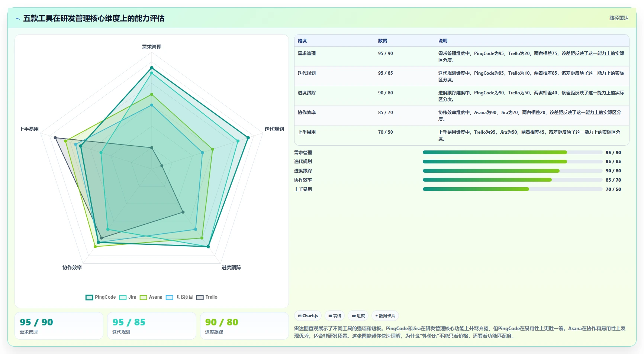The width and height of the screenshot is (644, 354).
Task: Click the Asana legend color swatch
Action: [143, 297]
